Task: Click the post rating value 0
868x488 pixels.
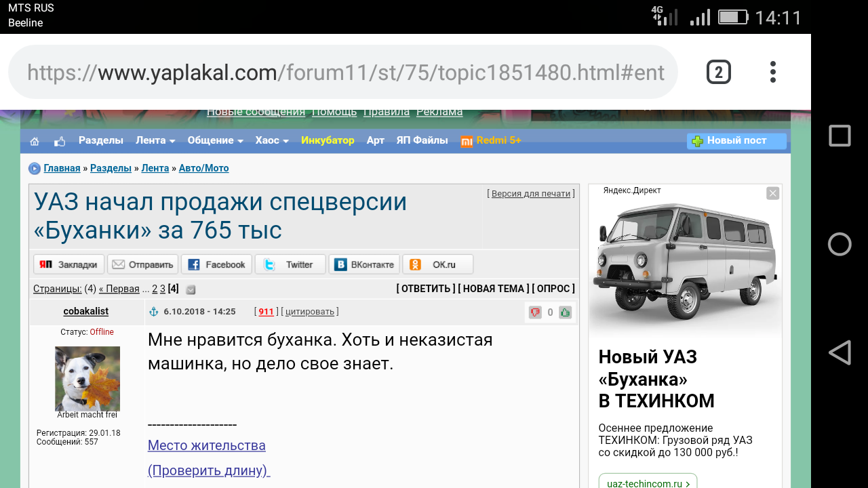Action: 550,312
